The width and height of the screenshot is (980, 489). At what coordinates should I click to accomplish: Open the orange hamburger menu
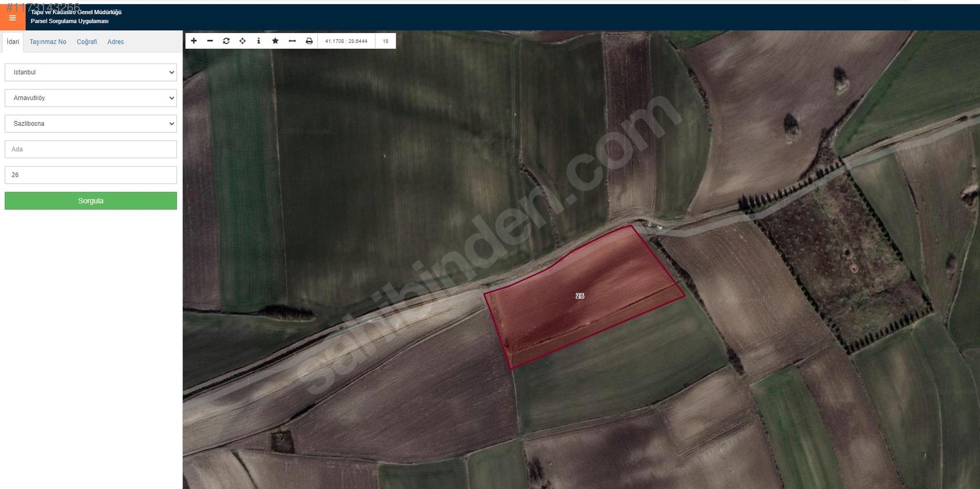[x=12, y=18]
